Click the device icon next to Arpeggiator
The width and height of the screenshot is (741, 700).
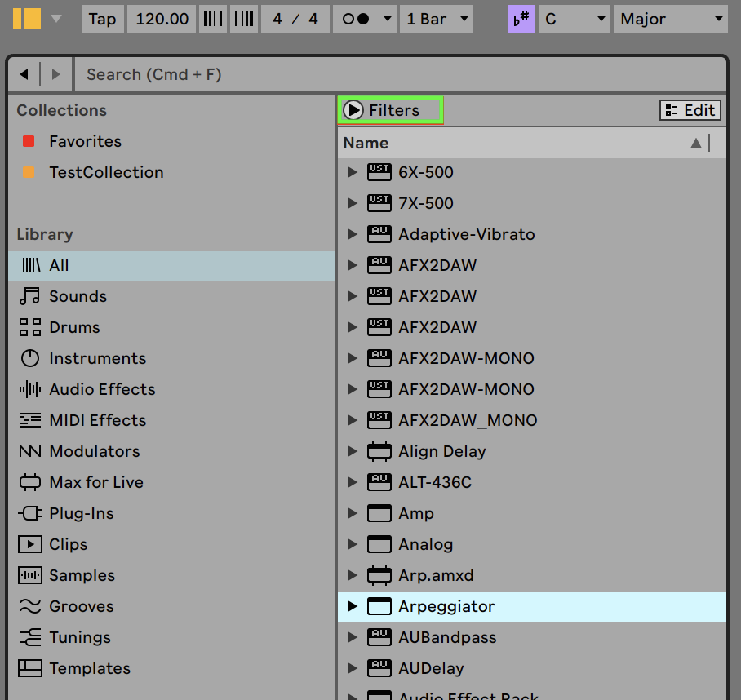click(379, 606)
